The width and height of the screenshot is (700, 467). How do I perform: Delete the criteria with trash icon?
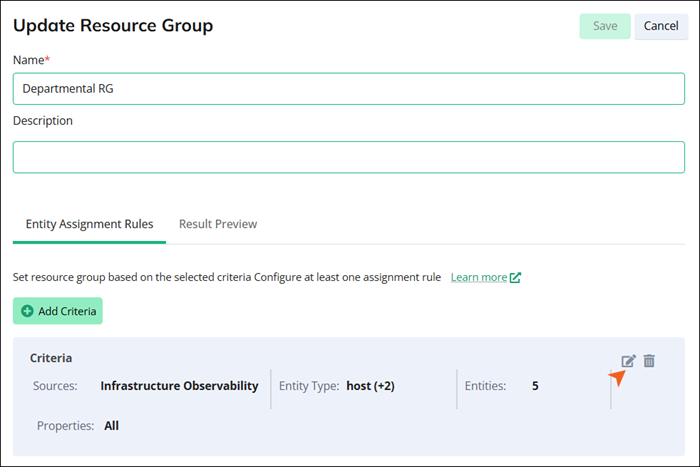pyautogui.click(x=649, y=361)
